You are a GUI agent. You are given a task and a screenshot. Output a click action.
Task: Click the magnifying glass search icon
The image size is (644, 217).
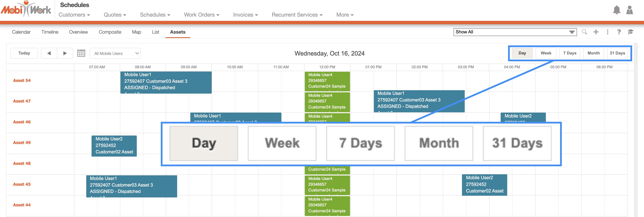tap(584, 32)
